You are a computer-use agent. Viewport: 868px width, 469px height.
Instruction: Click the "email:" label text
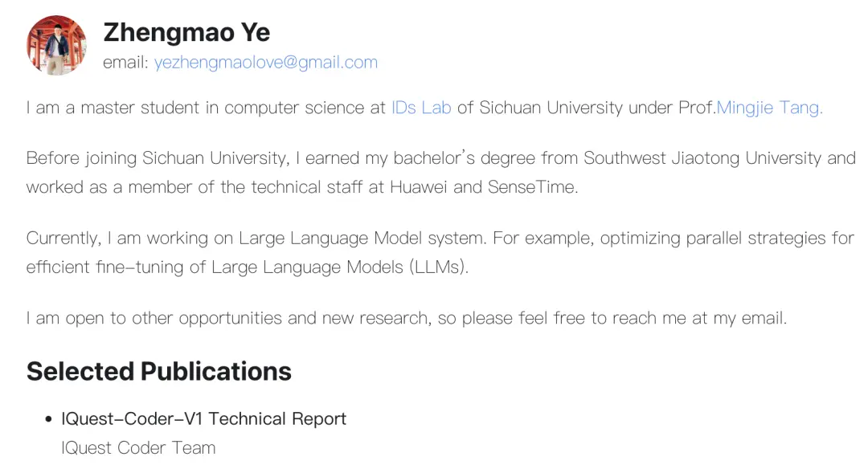[125, 63]
